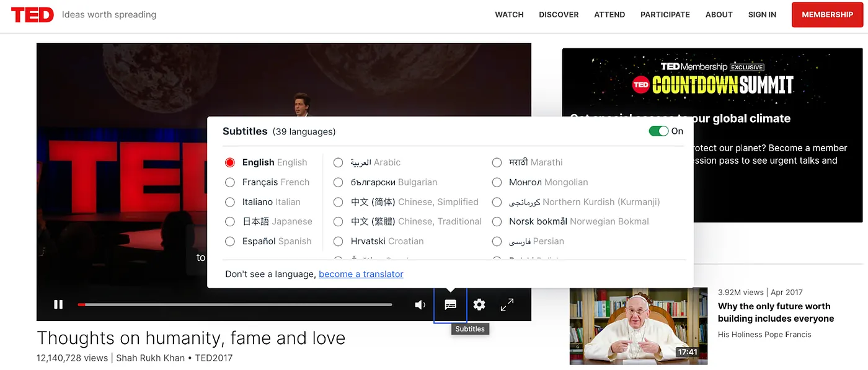This screenshot has height=370, width=868.
Task: Open Pope Francis talk thumbnail
Action: click(x=639, y=326)
